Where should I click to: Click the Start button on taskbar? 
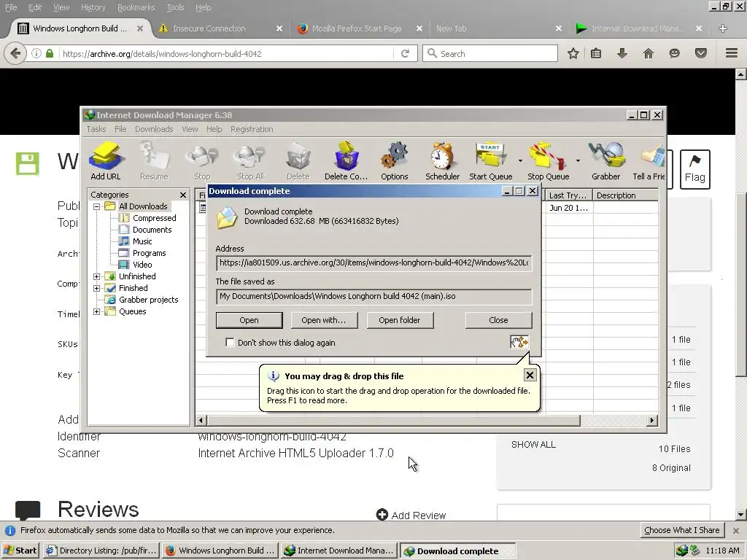[x=20, y=551]
